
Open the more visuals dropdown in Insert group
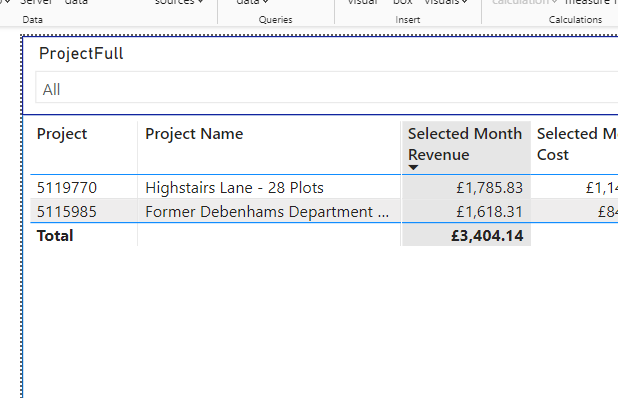tap(446, 2)
